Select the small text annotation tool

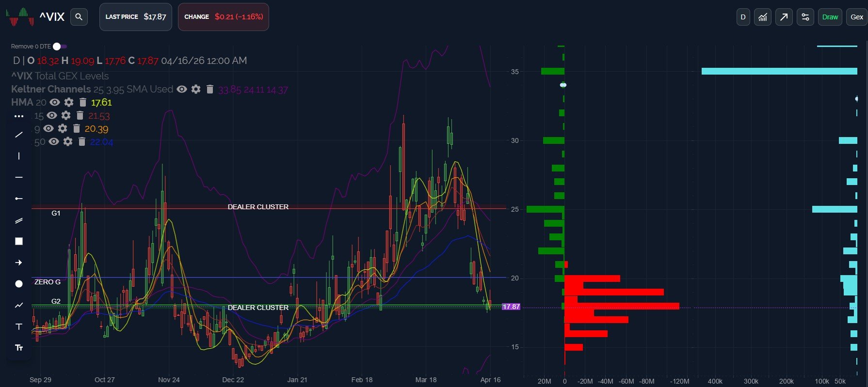(x=19, y=348)
